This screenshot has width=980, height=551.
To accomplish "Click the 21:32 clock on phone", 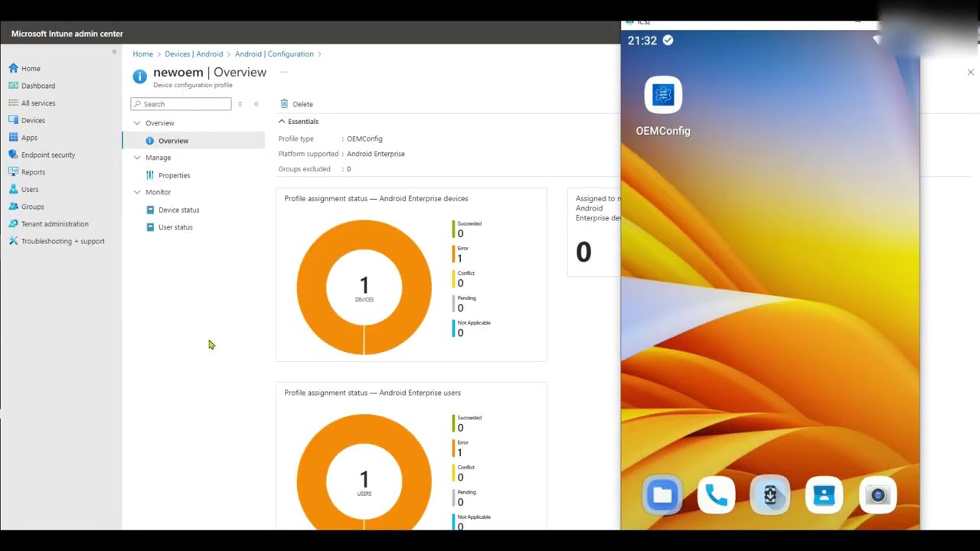I will coord(642,41).
